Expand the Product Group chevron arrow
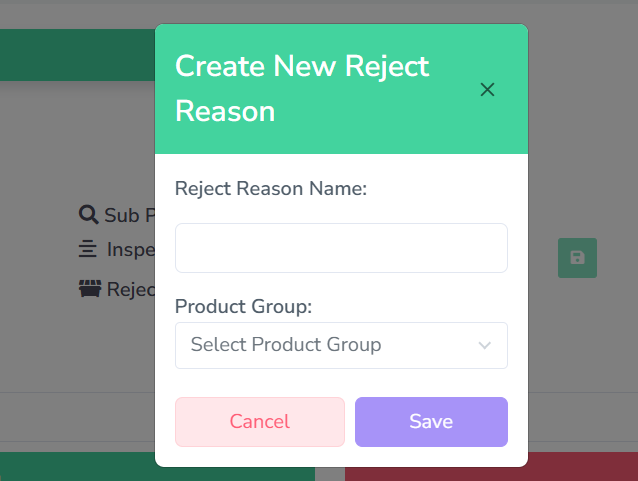Image resolution: width=638 pixels, height=481 pixels. point(485,345)
